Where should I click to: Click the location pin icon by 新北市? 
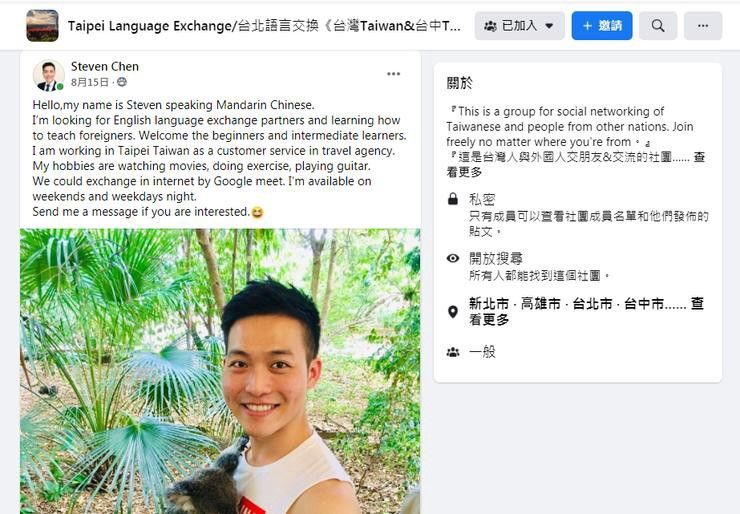(x=453, y=312)
